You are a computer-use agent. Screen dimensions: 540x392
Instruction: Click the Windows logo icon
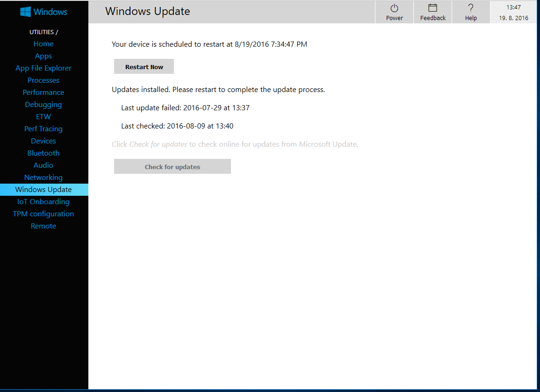26,12
